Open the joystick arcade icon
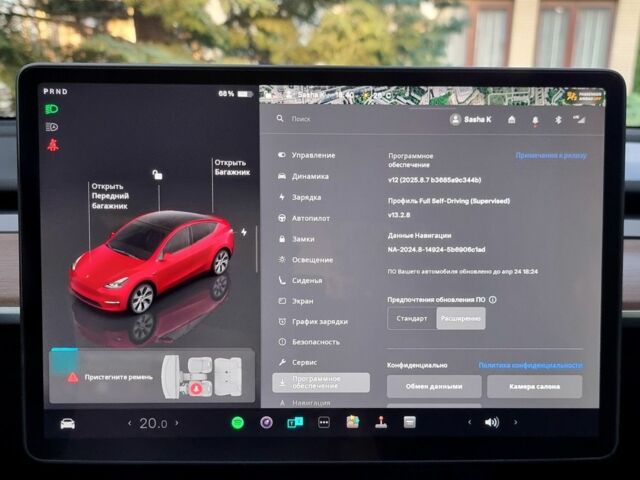This screenshot has height=480, width=640. 381,422
